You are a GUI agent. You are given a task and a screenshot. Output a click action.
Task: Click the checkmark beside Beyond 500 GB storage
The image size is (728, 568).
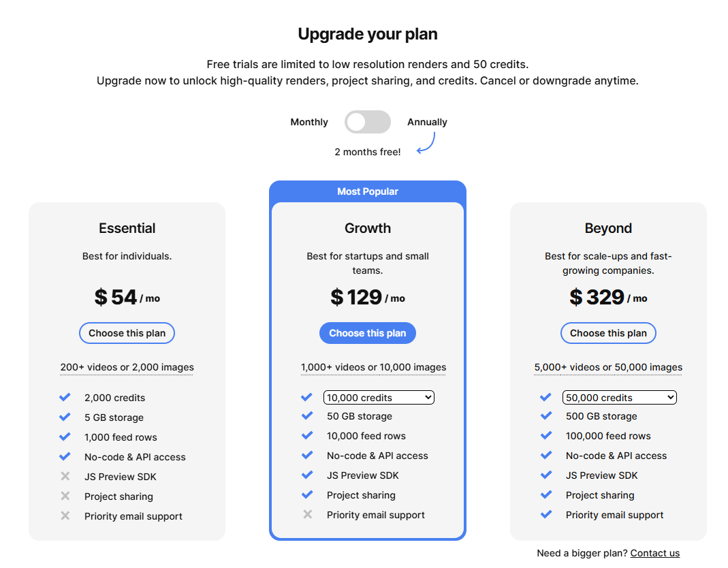546,416
